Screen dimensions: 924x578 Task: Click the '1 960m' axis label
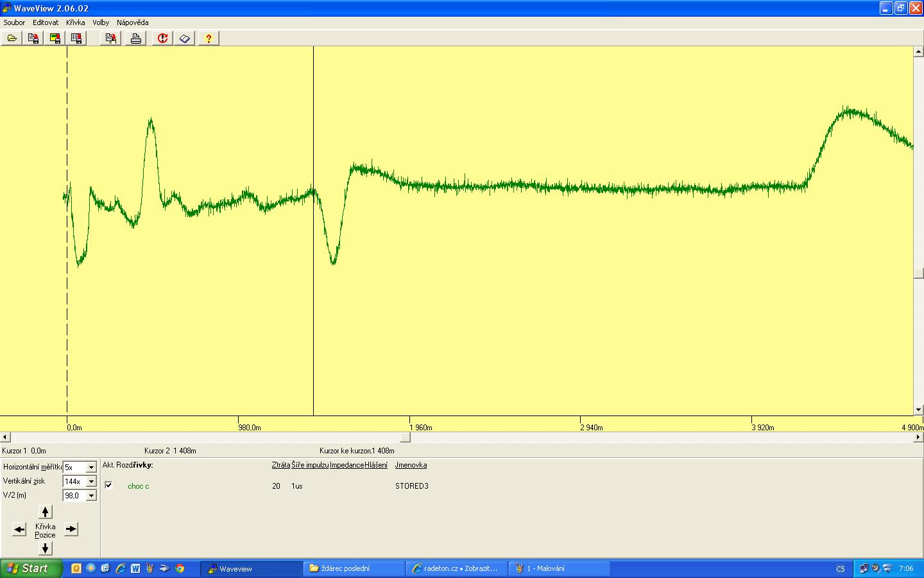tap(421, 427)
